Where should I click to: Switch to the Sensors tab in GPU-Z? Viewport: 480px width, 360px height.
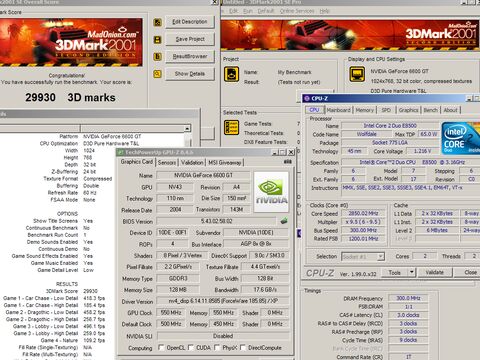click(167, 162)
